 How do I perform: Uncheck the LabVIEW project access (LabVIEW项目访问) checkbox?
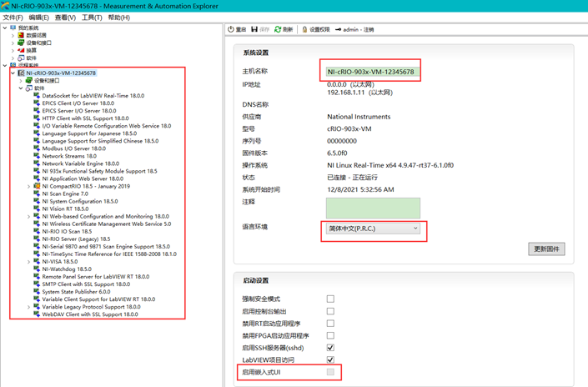pyautogui.click(x=330, y=359)
